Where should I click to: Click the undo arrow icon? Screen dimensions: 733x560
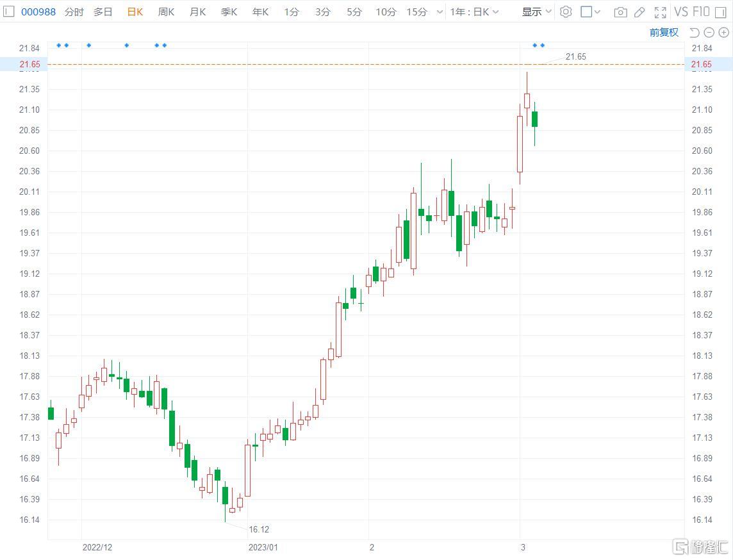coord(694,33)
